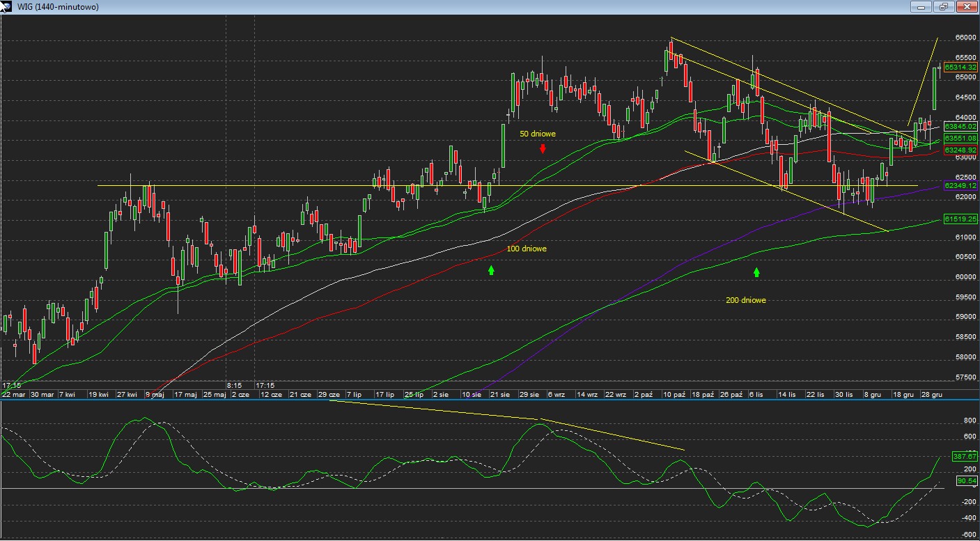Screen dimensions: 980x541
Task: Click the purple moving average value 62349.12
Action: [x=960, y=186]
